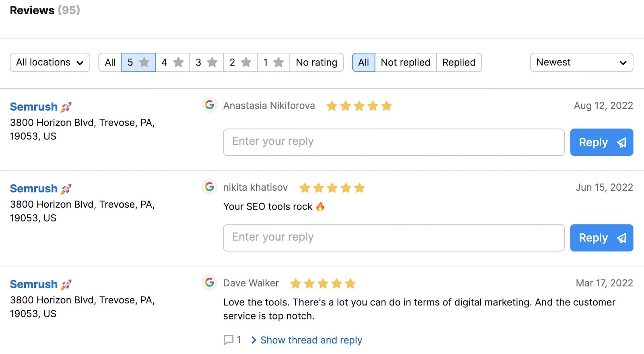Image resolution: width=644 pixels, height=354 pixels.
Task: Click Reply button for Anastasia Nikiforova review
Action: coord(602,142)
